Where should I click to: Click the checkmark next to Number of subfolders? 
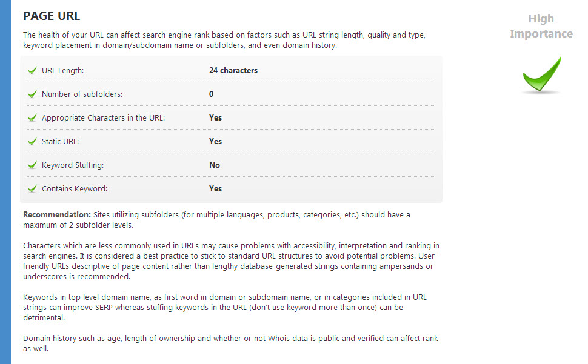point(32,94)
